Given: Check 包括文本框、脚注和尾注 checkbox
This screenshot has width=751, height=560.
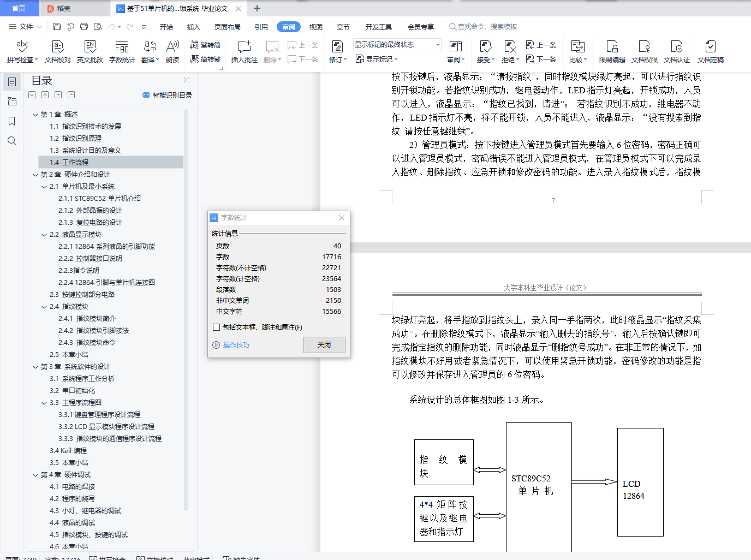Looking at the screenshot, I should pos(217,327).
